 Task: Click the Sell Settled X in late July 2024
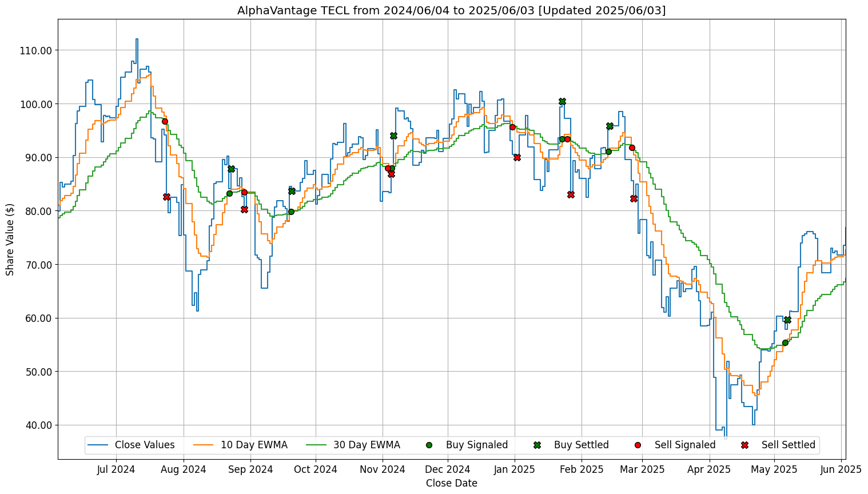pyautogui.click(x=166, y=197)
